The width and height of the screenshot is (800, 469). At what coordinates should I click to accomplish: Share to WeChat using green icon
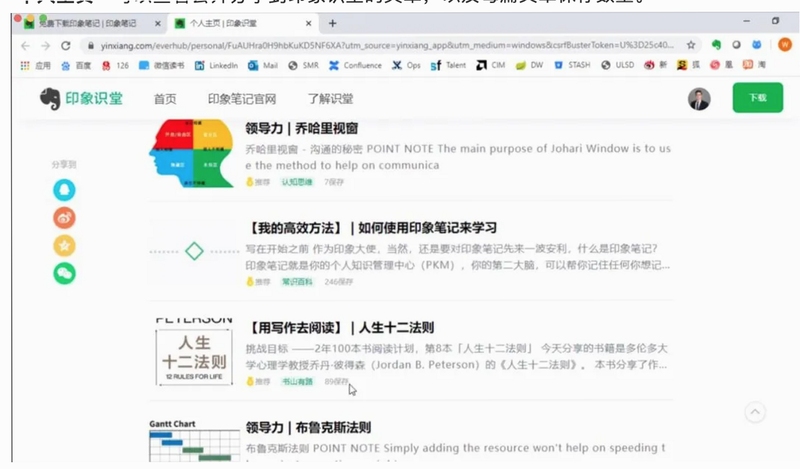(x=64, y=274)
